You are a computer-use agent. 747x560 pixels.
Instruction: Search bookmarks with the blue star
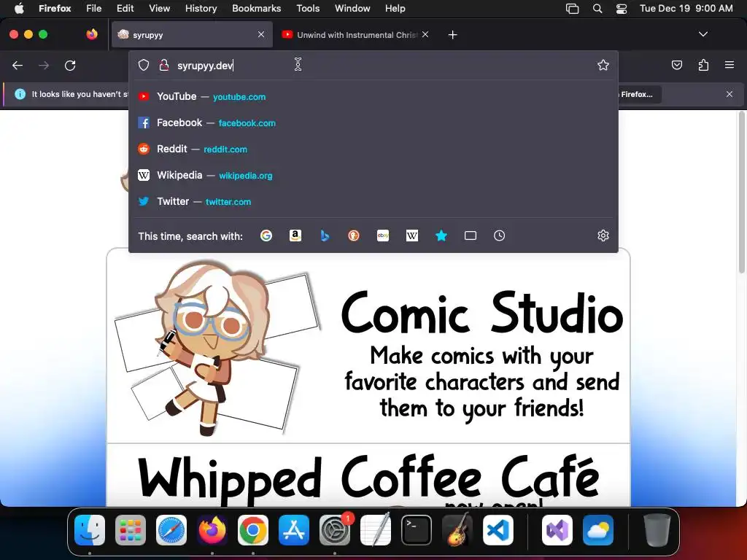point(441,236)
